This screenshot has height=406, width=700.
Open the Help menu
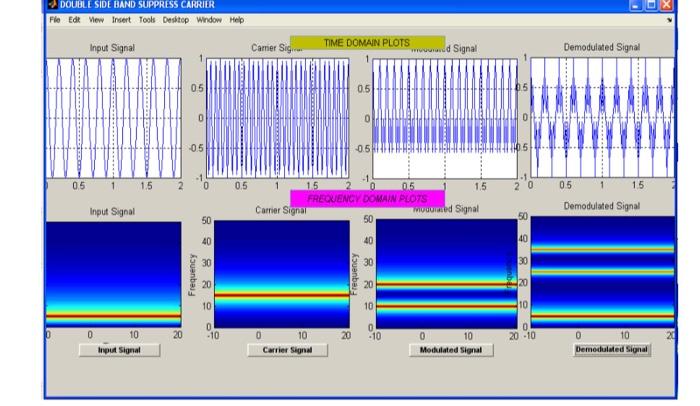237,20
